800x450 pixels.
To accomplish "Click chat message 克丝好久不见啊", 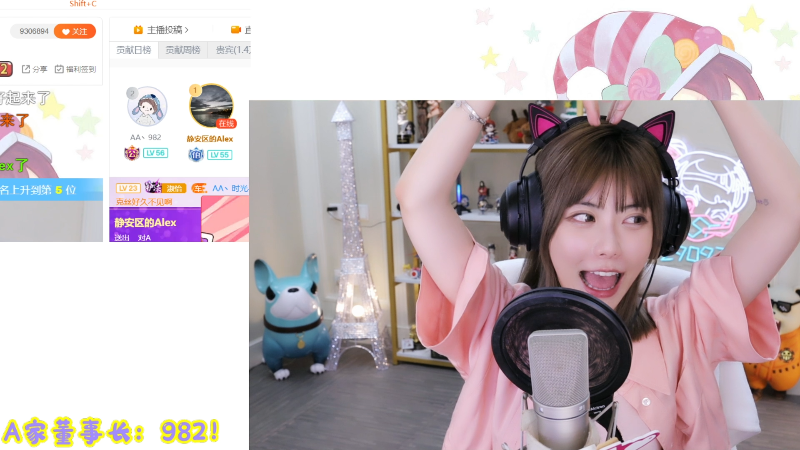I will pyautogui.click(x=144, y=202).
